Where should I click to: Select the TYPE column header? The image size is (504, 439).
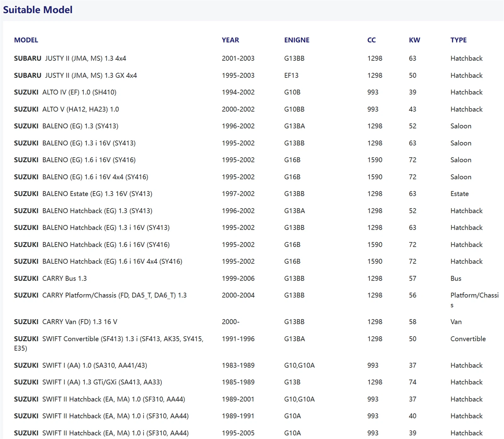tap(458, 40)
